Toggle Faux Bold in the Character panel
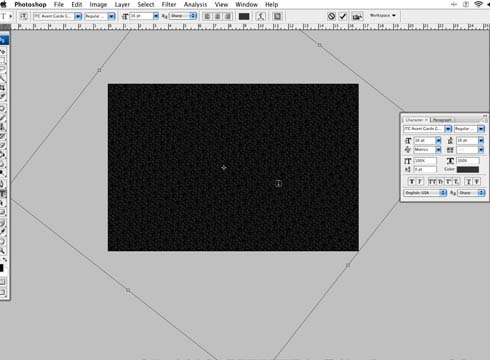The height and width of the screenshot is (360, 490). point(412,181)
